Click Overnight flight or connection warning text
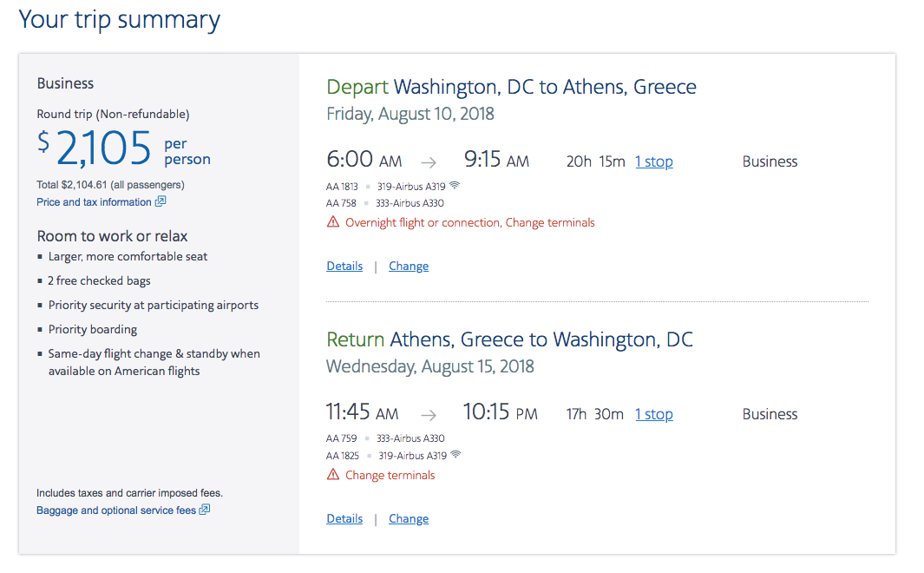The image size is (924, 573). point(470,222)
